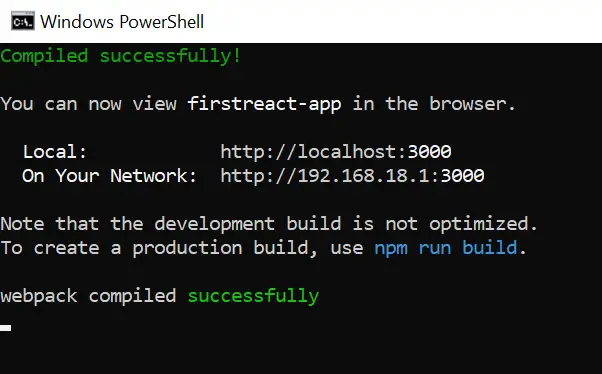Image resolution: width=602 pixels, height=374 pixels.
Task: Click the word optimized in the note line
Action: (479, 224)
